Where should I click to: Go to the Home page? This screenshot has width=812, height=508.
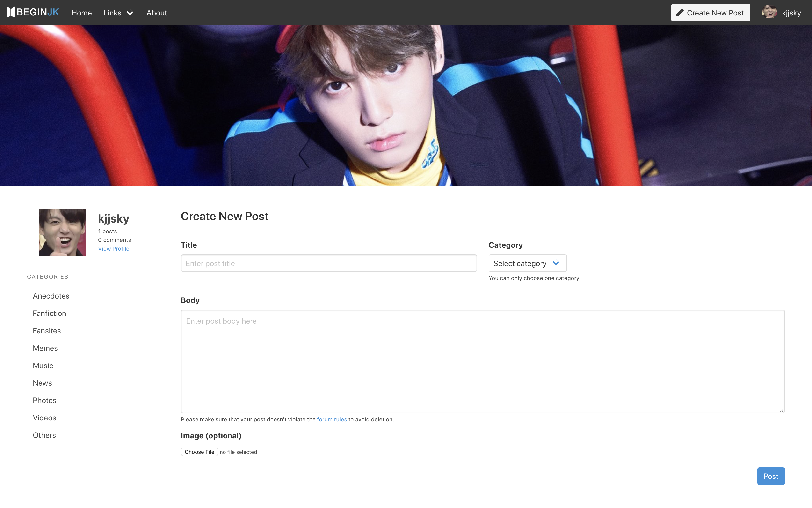coord(81,13)
